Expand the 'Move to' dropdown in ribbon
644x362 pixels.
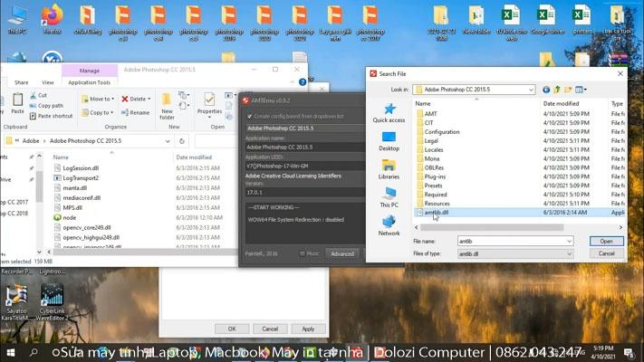(101, 99)
